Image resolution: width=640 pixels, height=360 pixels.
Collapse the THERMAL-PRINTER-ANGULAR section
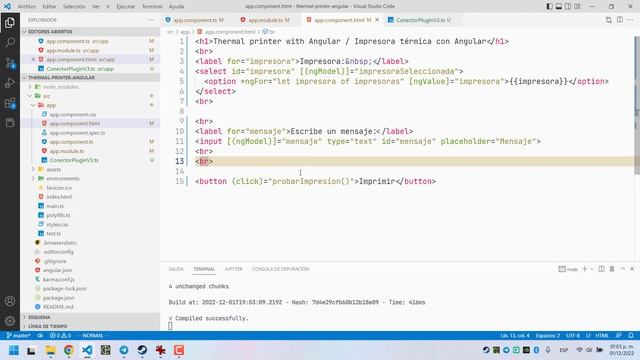(91, 78)
